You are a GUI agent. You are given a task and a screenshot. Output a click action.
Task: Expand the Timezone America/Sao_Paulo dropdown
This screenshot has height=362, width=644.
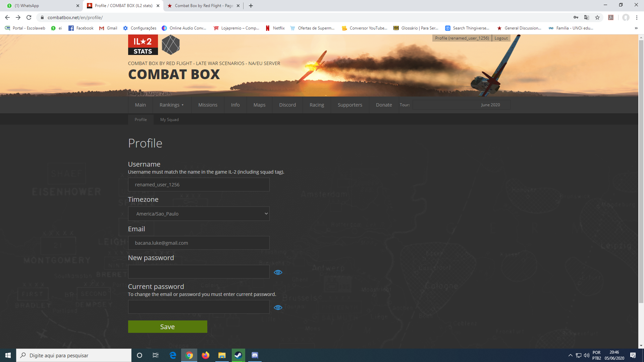pos(199,214)
